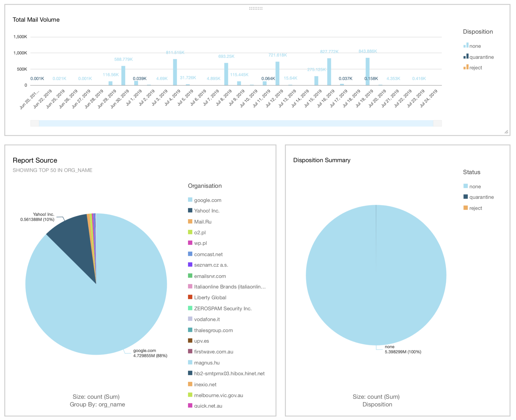Click the Jul 4, 2019 bar labeled 811.515K
The width and height of the screenshot is (516, 420).
pyautogui.click(x=175, y=72)
